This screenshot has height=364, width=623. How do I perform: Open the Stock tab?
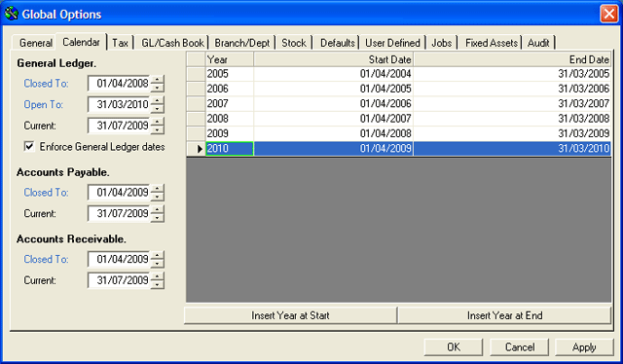pos(294,43)
